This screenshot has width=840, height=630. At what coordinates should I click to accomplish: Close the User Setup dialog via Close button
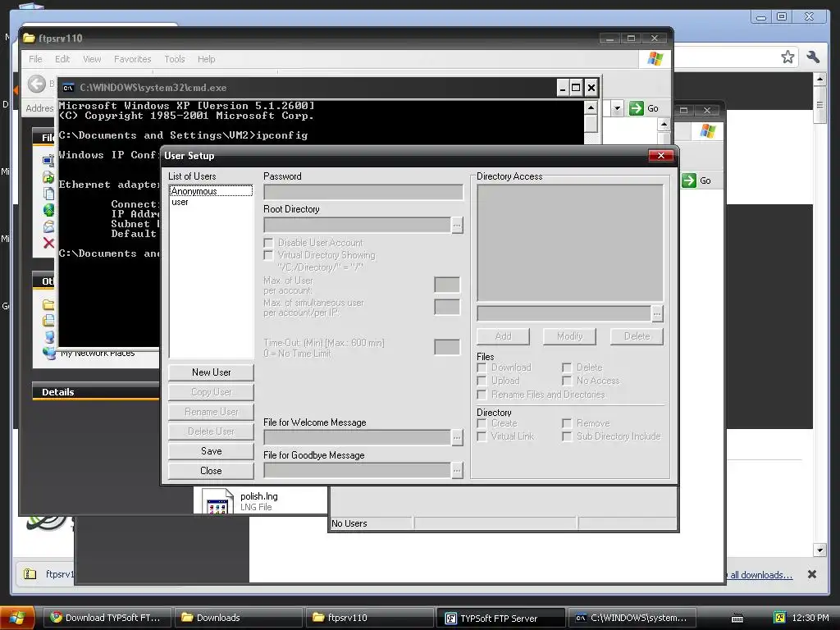pos(211,471)
